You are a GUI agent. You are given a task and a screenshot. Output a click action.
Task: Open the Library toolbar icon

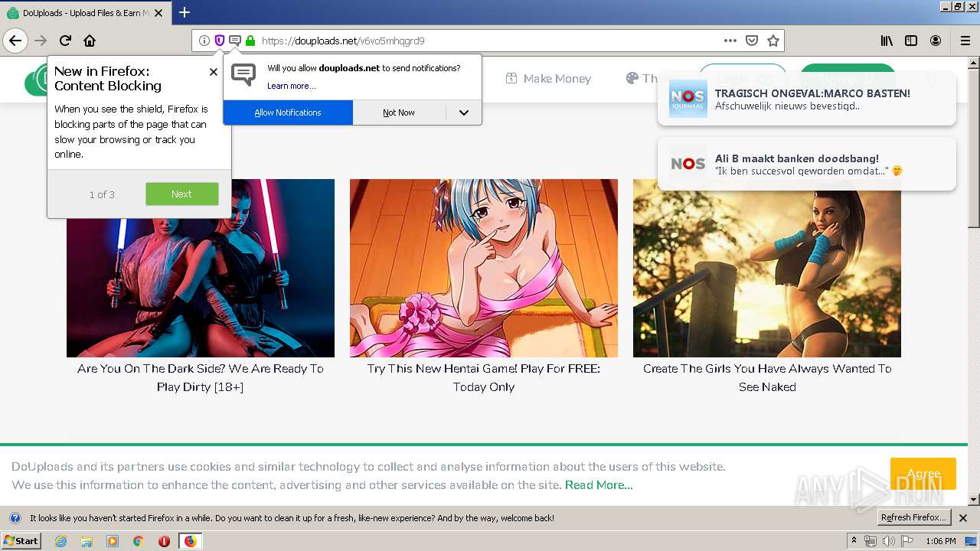[887, 41]
